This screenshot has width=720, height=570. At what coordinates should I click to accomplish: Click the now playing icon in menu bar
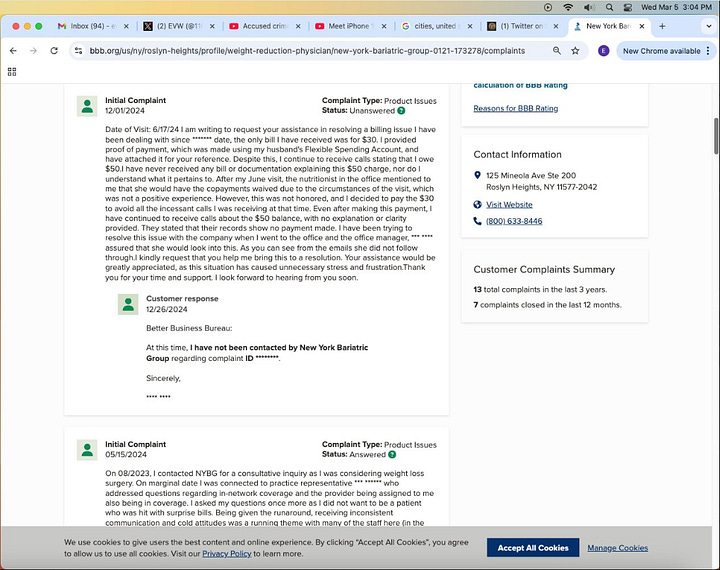coord(548,7)
